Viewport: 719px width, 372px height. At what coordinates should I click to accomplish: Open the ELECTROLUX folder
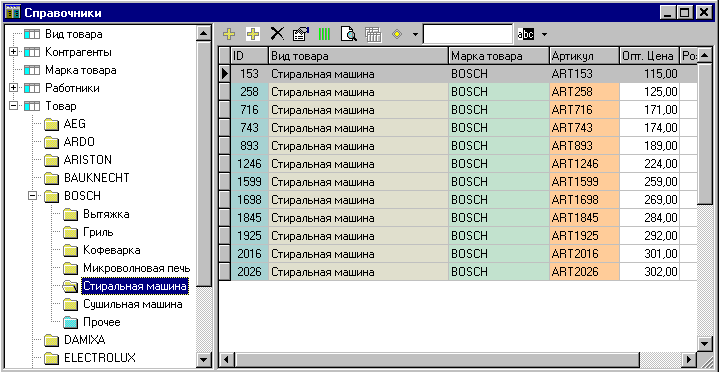100,358
